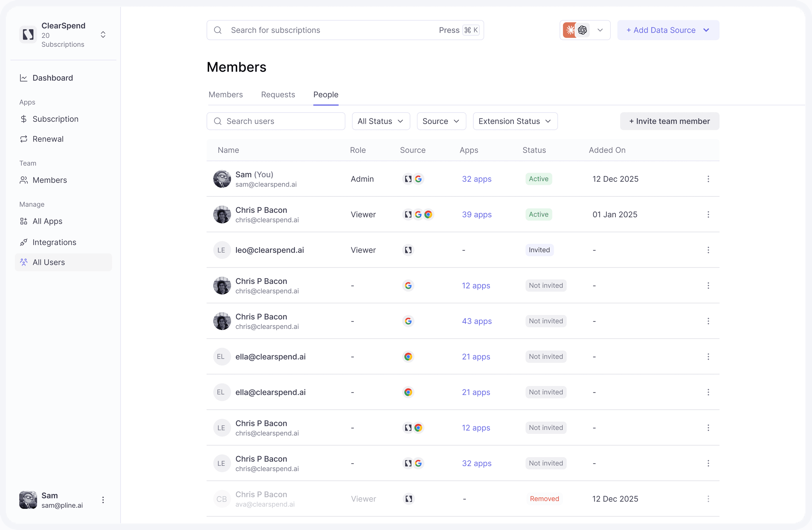This screenshot has width=812, height=530.
Task: Select the People tab
Action: tap(326, 94)
